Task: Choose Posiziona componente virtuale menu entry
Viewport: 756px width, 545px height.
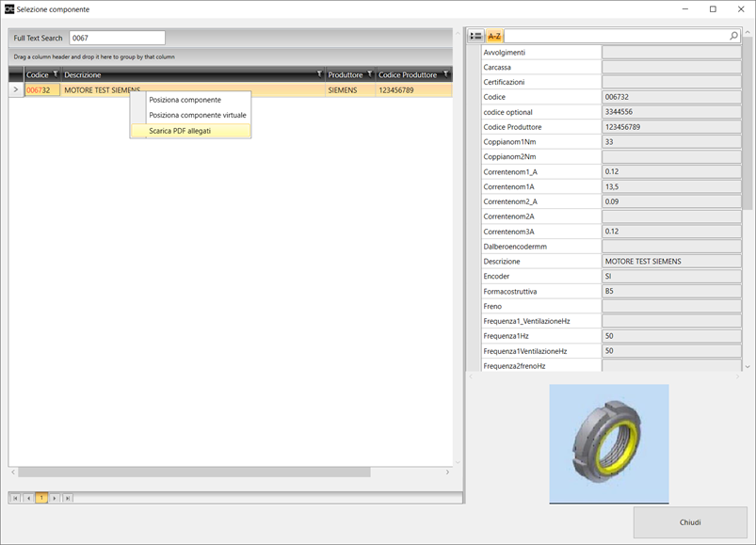Action: (x=190, y=115)
